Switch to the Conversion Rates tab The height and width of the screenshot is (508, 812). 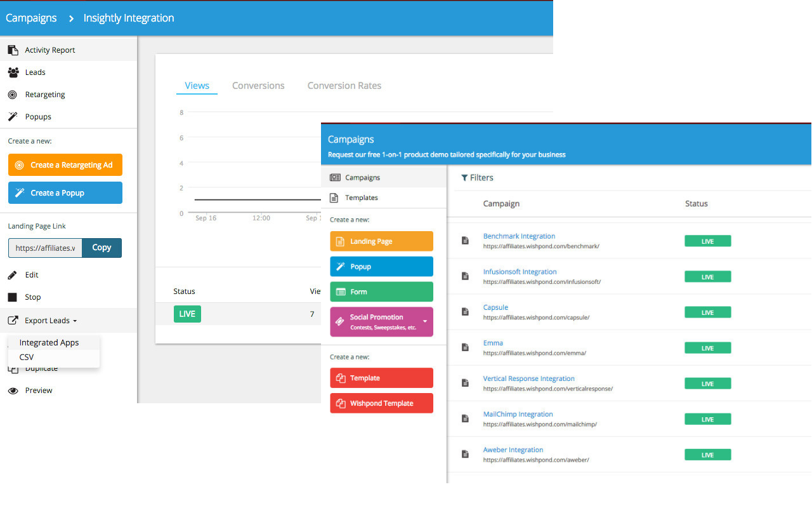point(344,86)
